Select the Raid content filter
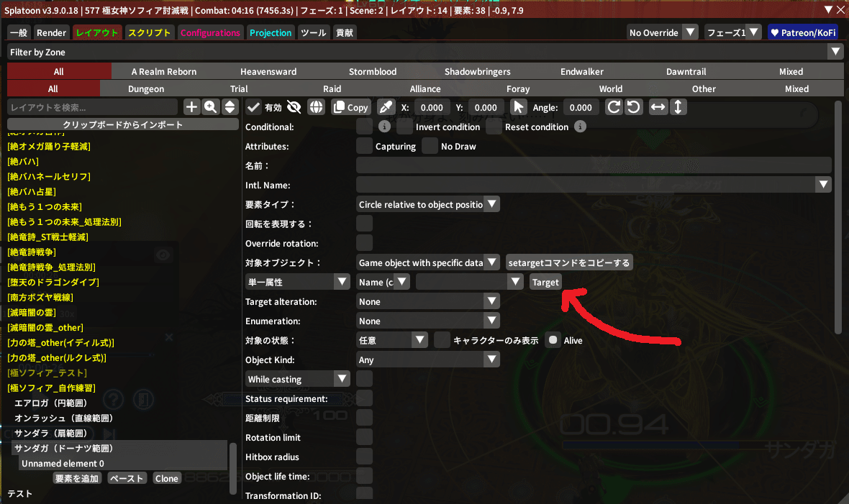Image resolution: width=849 pixels, height=504 pixels. [332, 88]
